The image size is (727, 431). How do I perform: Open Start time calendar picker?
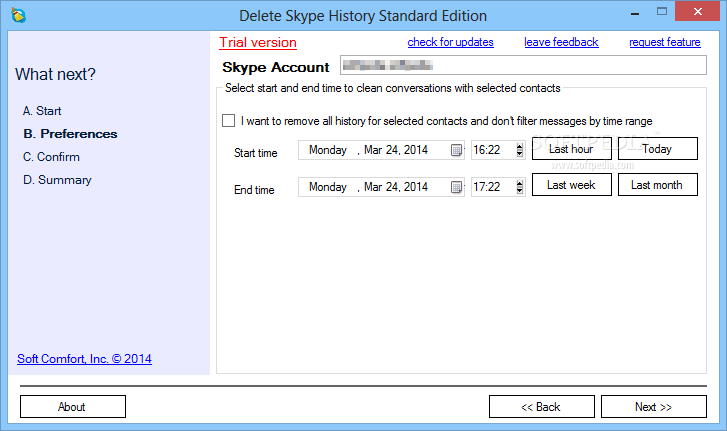pyautogui.click(x=456, y=150)
